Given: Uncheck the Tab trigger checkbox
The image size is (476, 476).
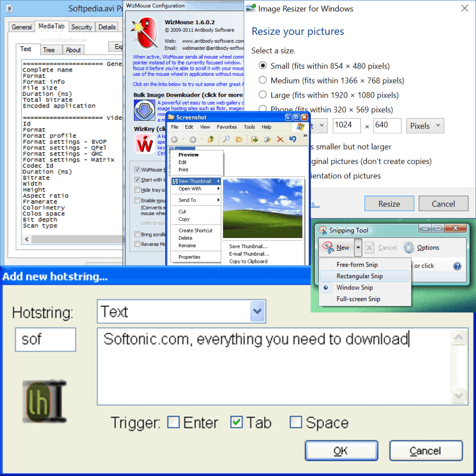Looking at the screenshot, I should tap(236, 423).
